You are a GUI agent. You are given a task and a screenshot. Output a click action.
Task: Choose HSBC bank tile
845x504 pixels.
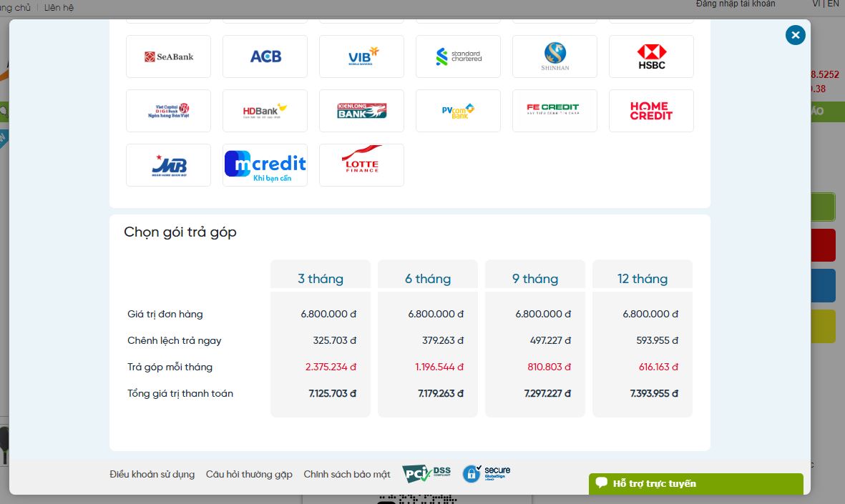[652, 56]
